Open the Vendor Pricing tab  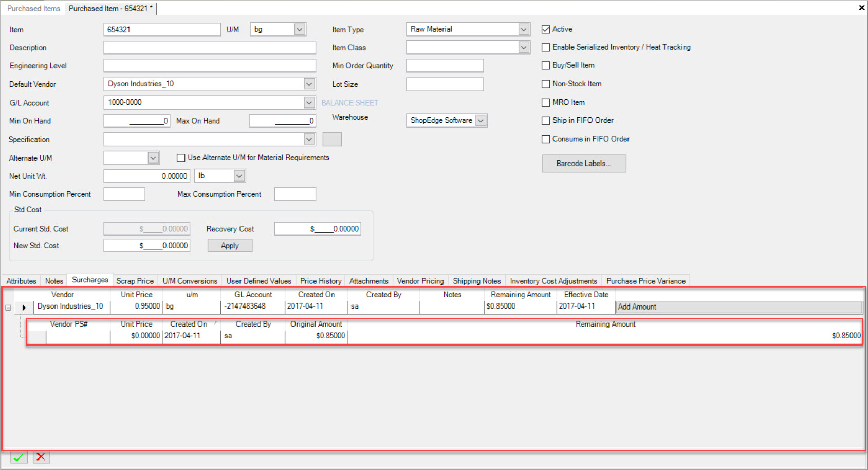pyautogui.click(x=420, y=281)
